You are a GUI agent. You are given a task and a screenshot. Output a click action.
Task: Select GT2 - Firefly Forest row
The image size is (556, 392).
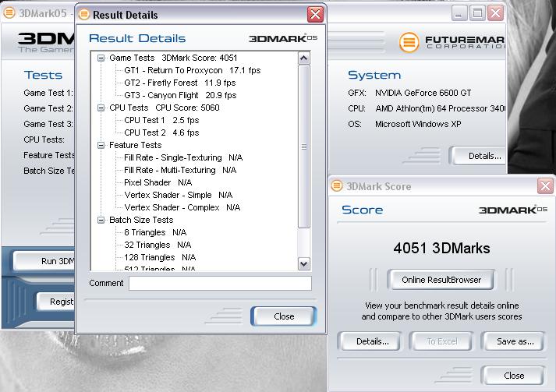180,83
